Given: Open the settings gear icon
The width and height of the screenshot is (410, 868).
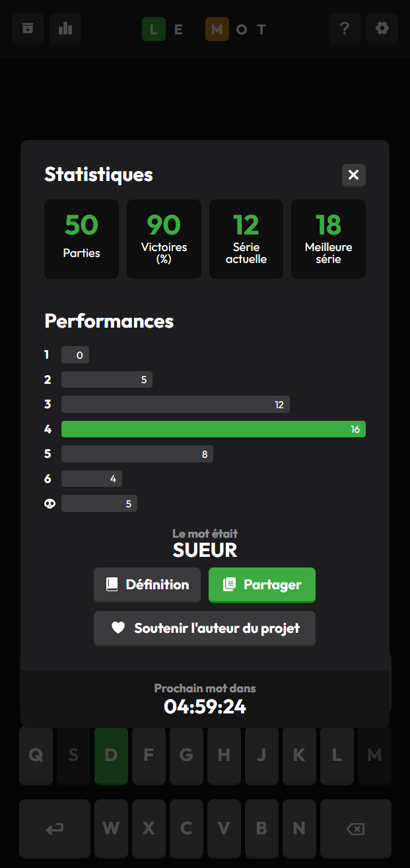Looking at the screenshot, I should tap(382, 28).
